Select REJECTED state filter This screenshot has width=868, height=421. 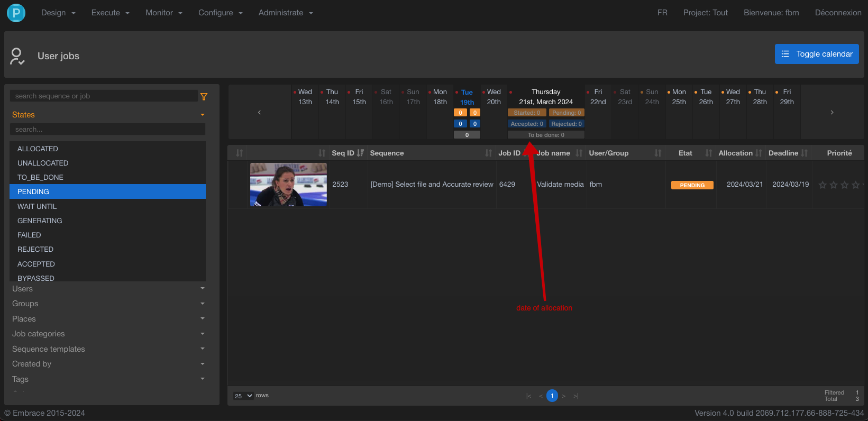(x=107, y=249)
